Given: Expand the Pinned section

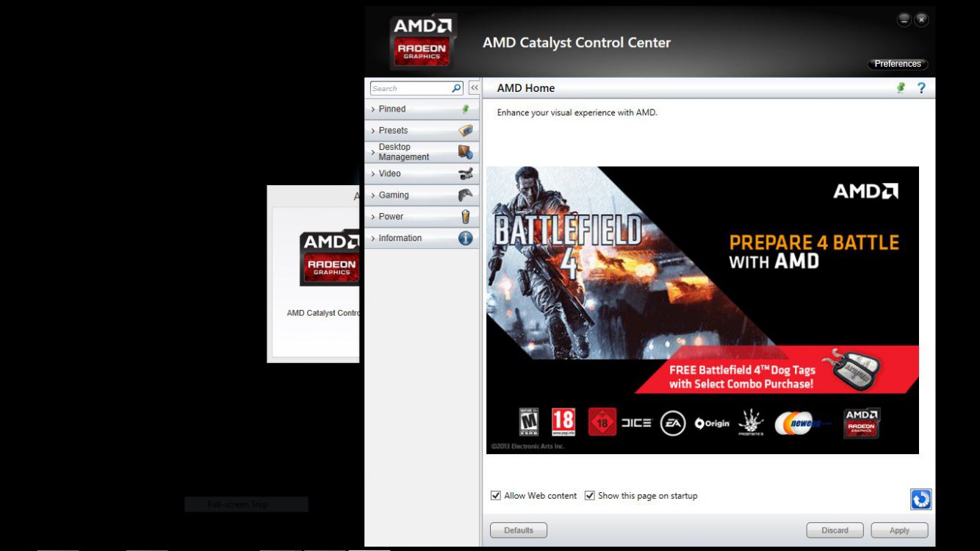Looking at the screenshot, I should [x=422, y=109].
